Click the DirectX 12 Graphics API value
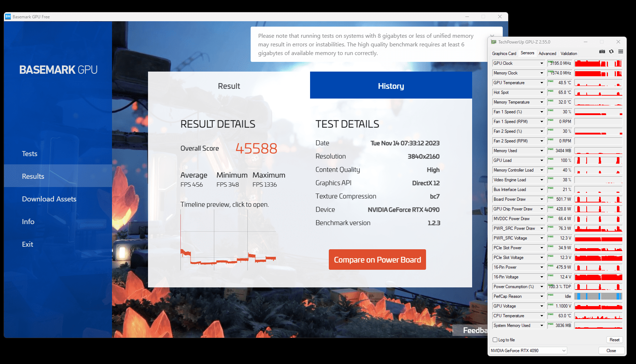636x364 pixels. pyautogui.click(x=426, y=183)
